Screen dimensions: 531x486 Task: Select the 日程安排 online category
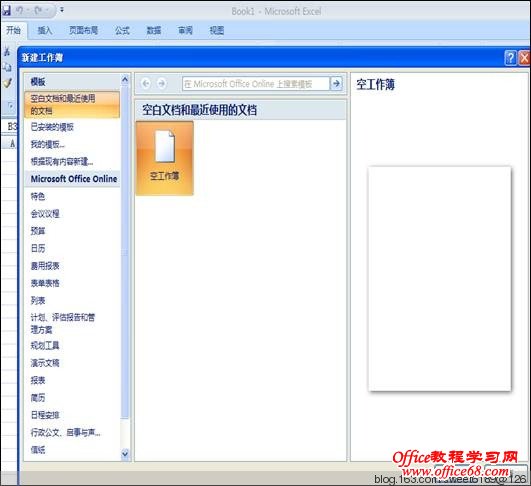tap(45, 415)
